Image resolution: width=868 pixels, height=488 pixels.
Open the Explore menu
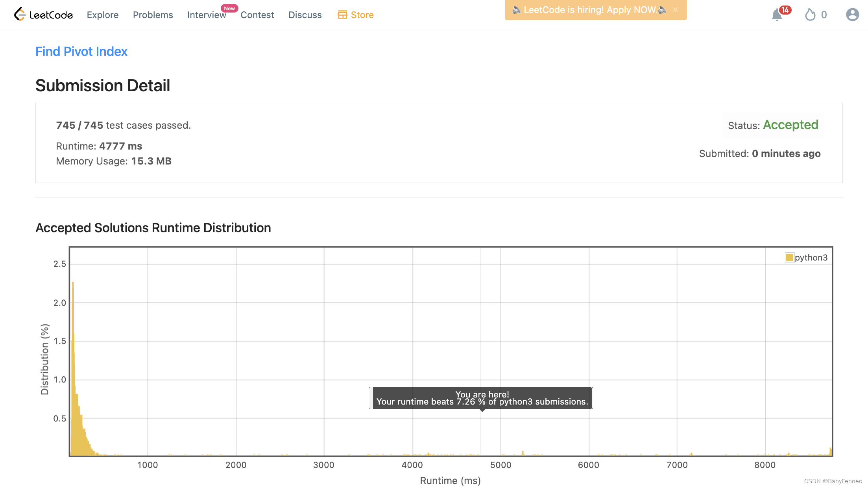[x=102, y=15]
